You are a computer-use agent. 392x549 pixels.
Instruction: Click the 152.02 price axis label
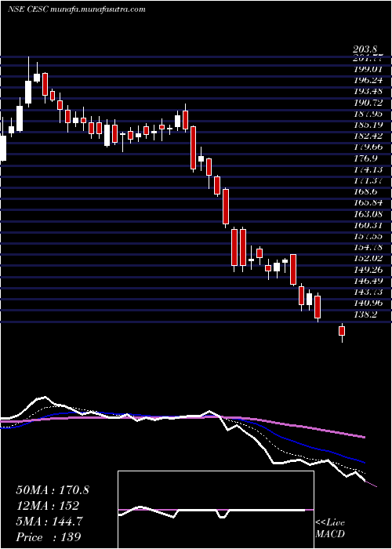point(368,259)
